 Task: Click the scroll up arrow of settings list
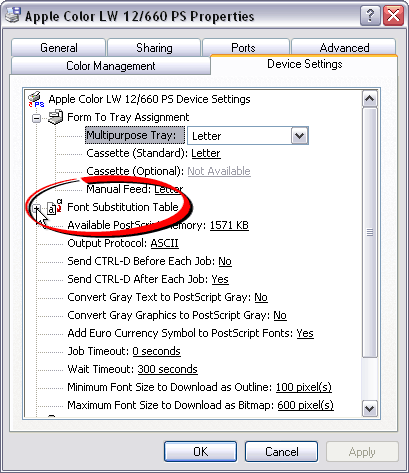coord(370,99)
